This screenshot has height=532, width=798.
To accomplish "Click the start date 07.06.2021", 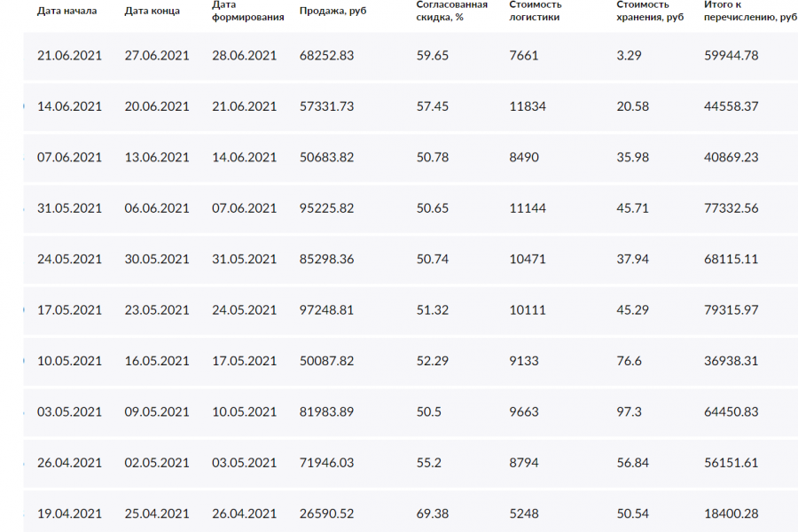I will (69, 157).
